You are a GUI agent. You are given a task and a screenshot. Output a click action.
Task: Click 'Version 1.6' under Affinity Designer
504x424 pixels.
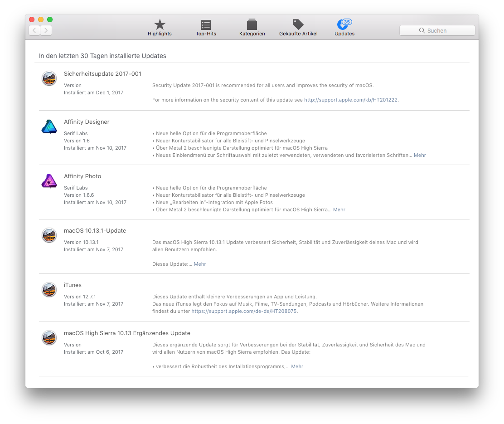pos(77,141)
